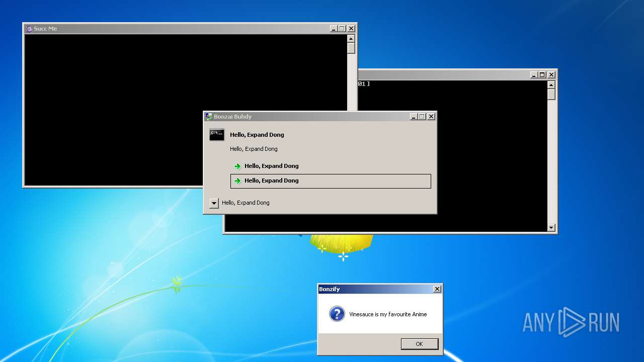Expand details arrow in Bonzai Buhdy dialog
Screen dimensions: 644x362
(214, 203)
